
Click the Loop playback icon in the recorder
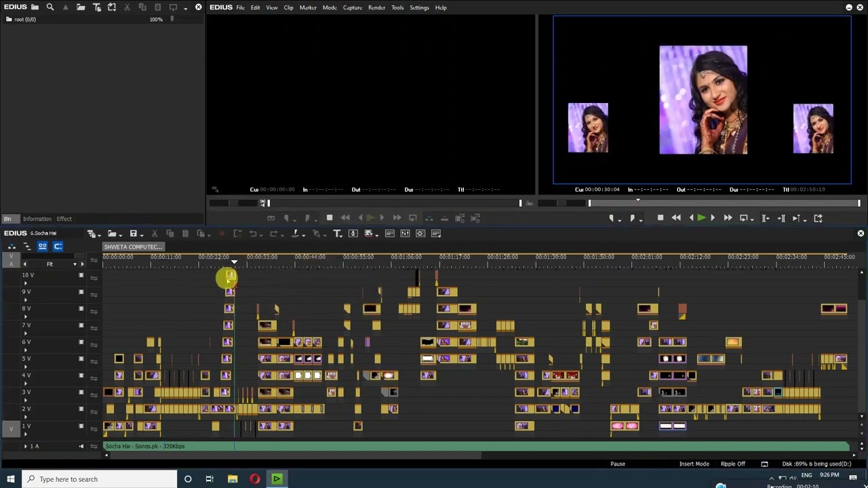744,218
